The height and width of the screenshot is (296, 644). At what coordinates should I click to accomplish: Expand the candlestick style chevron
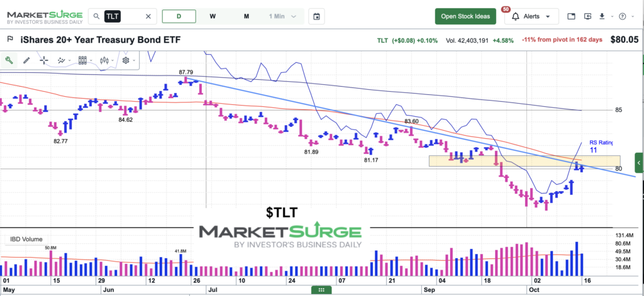coord(113,61)
